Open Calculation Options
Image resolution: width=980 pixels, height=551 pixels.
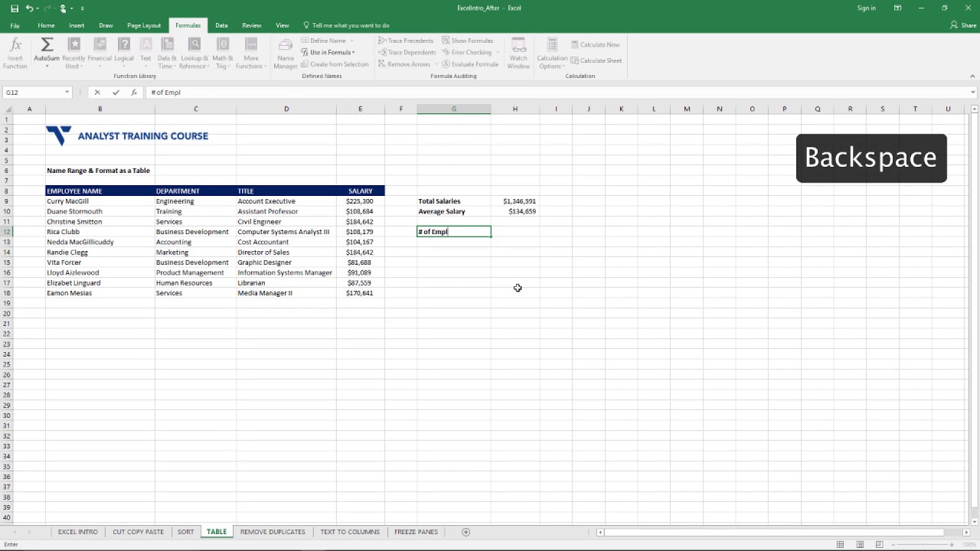[552, 54]
